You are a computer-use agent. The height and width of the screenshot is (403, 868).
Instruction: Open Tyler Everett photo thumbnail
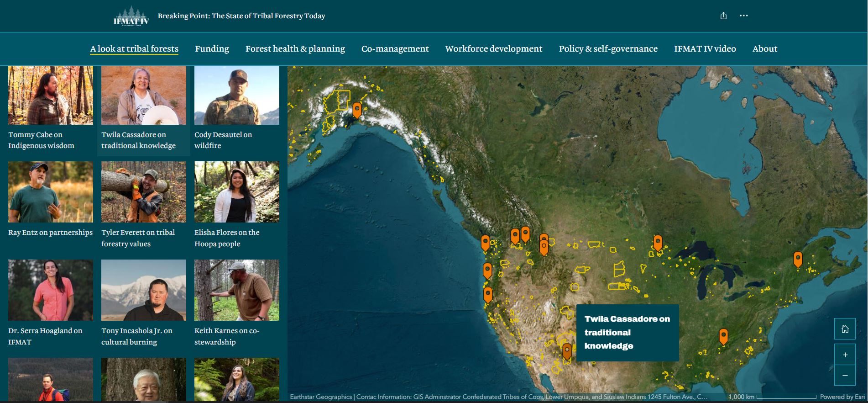click(x=144, y=192)
